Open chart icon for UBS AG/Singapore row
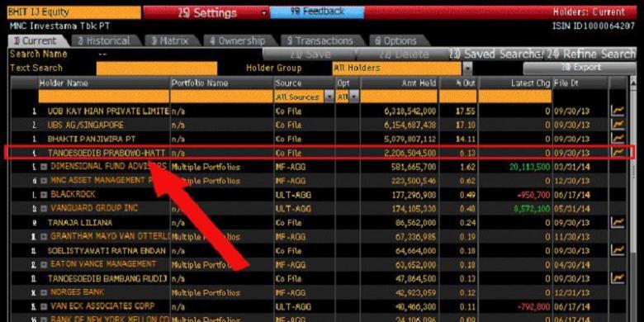 tap(618, 125)
